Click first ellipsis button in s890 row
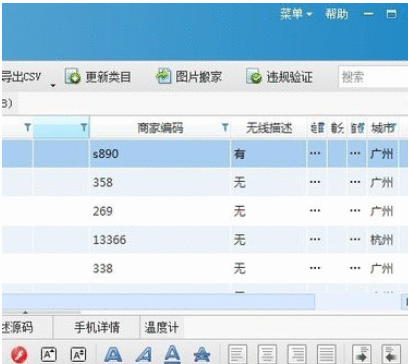The image size is (408, 364). pos(315,153)
